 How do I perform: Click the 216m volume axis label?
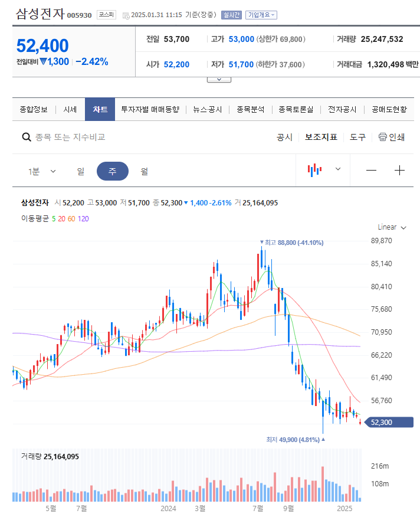point(380,466)
